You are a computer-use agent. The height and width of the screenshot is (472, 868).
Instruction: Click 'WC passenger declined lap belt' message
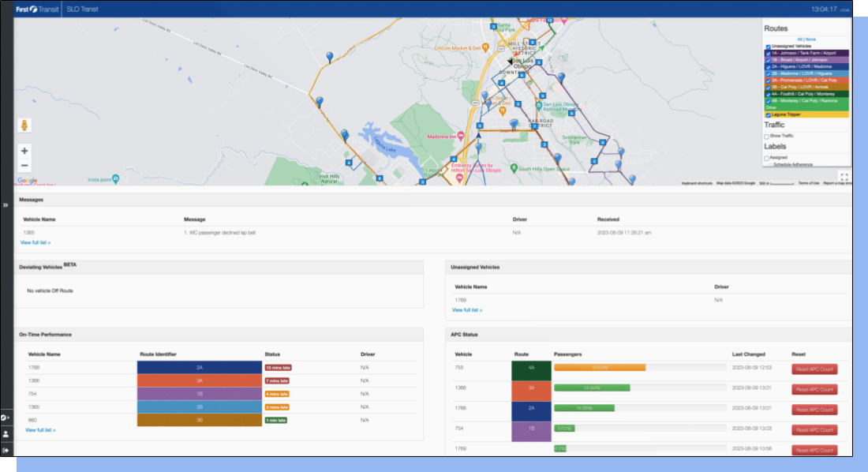pos(220,233)
